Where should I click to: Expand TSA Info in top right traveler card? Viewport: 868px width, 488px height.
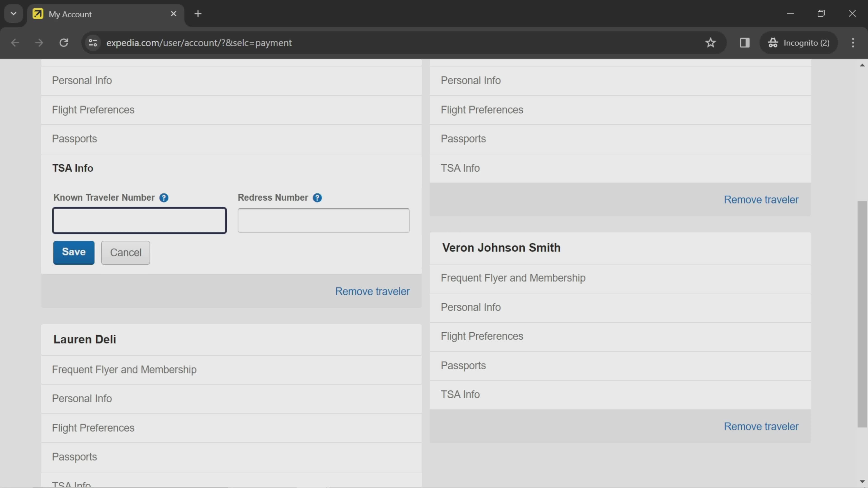coord(620,168)
